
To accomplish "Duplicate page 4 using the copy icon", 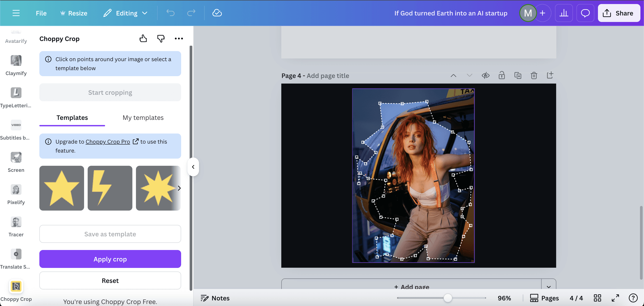I will point(518,75).
